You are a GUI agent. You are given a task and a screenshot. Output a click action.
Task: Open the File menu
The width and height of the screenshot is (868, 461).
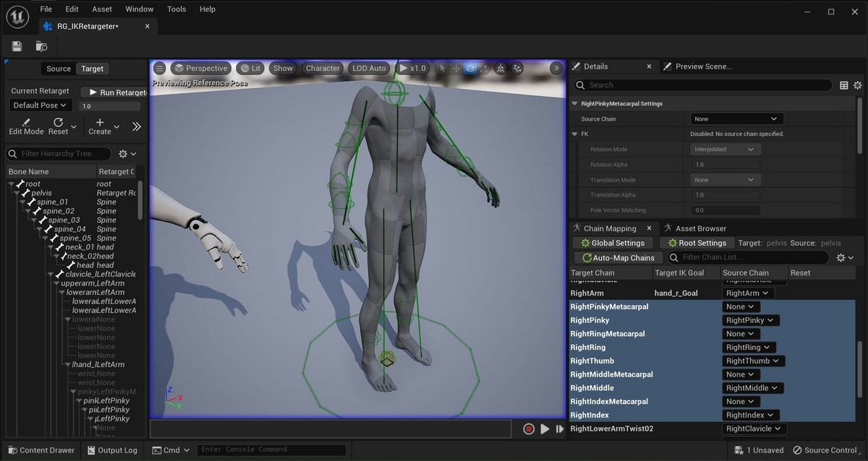[46, 9]
